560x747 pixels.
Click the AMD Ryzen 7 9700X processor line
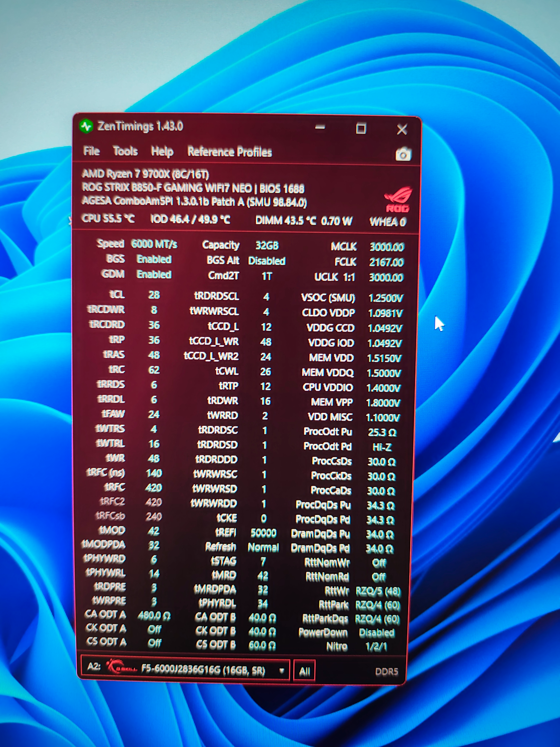pos(146,174)
